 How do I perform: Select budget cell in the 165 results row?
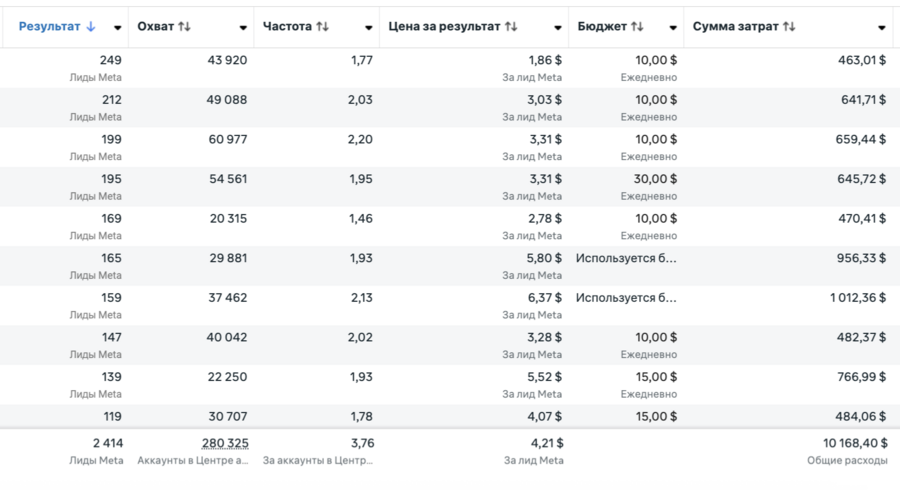tap(626, 258)
